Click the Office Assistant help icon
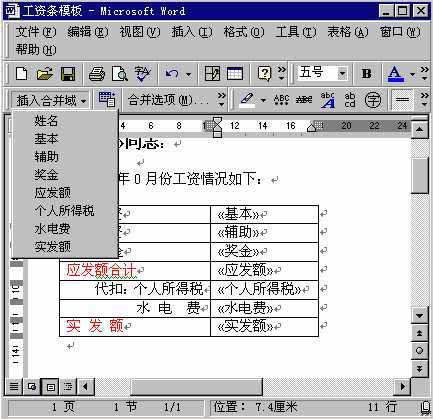The image size is (433, 419). pos(264,74)
